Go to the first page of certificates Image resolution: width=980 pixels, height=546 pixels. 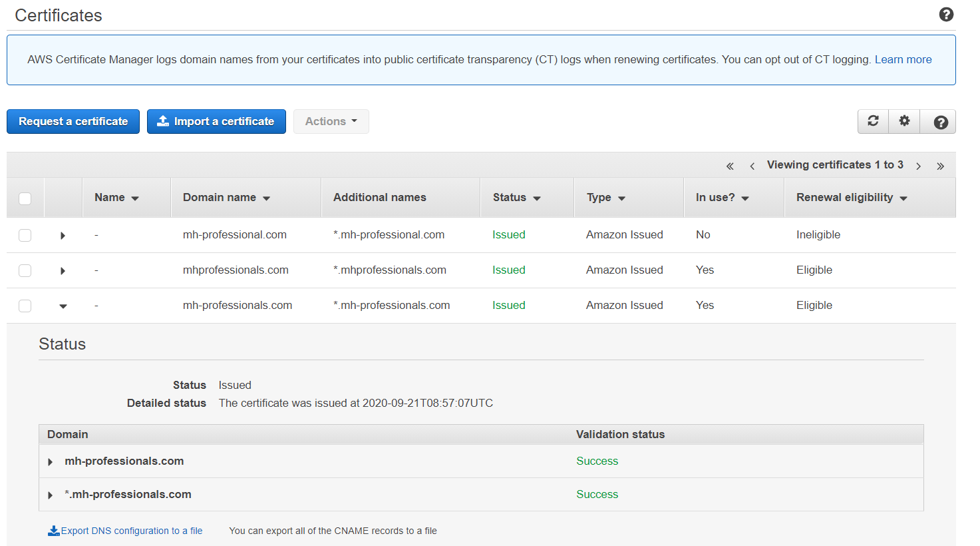730,166
